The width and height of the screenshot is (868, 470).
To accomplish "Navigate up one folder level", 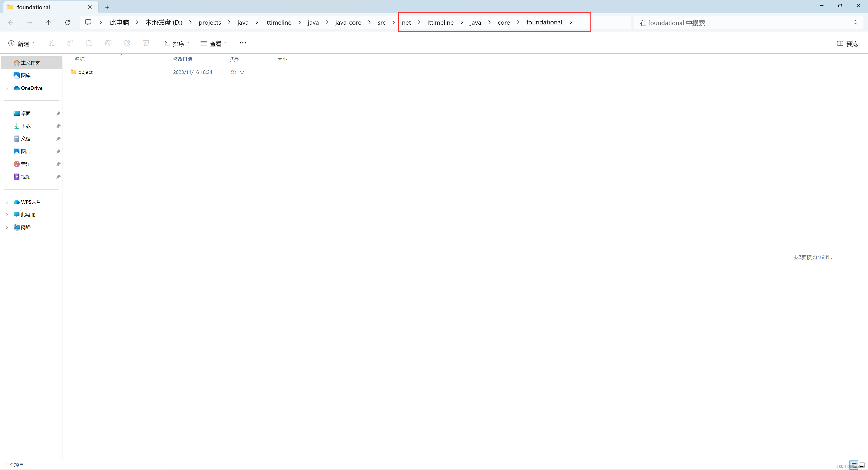I will pos(49,22).
